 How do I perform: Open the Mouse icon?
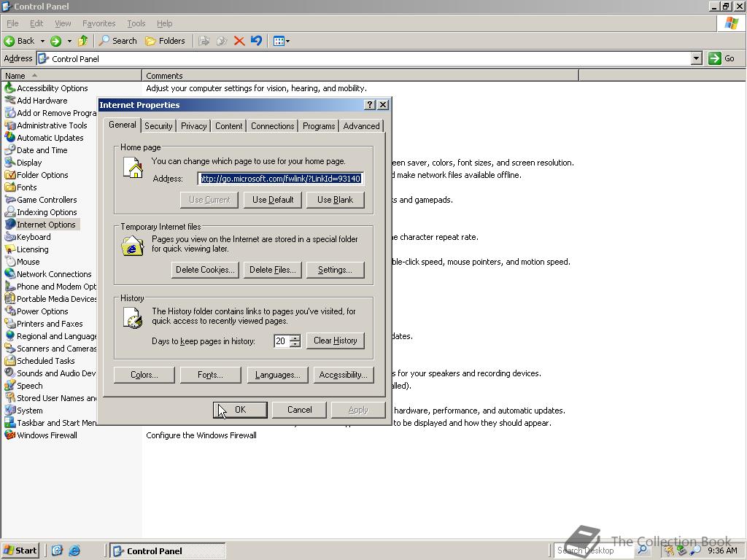click(10, 262)
